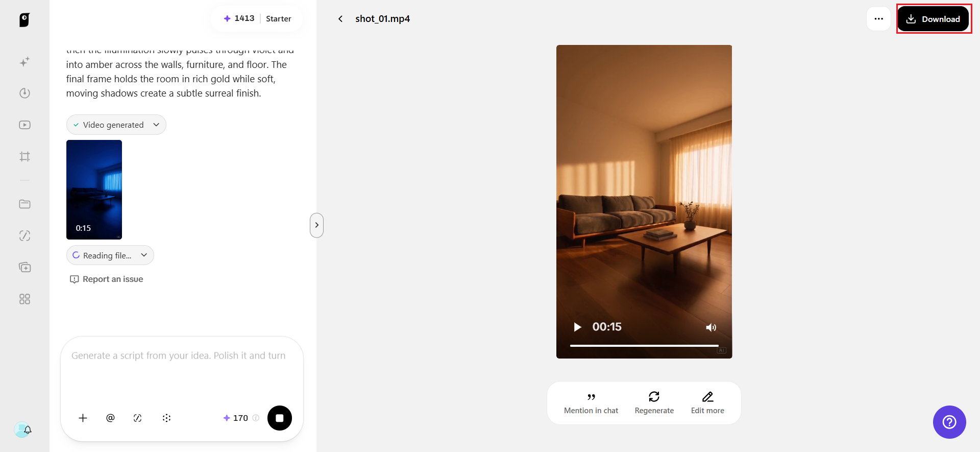Click Report an issue link
Screen dimensions: 980x452
(107, 279)
